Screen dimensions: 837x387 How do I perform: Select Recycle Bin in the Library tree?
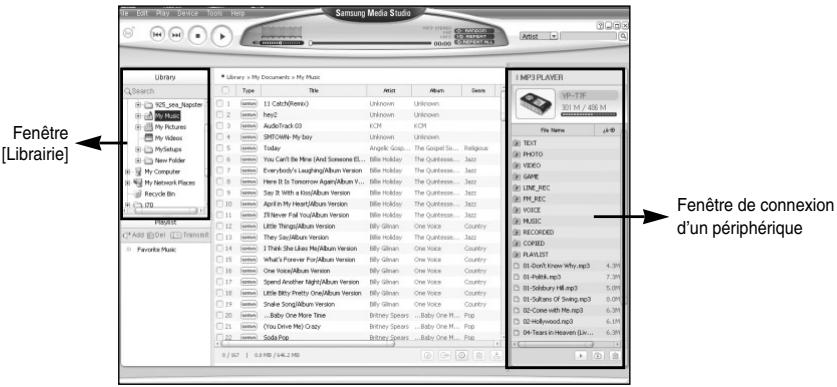pyautogui.click(x=159, y=194)
